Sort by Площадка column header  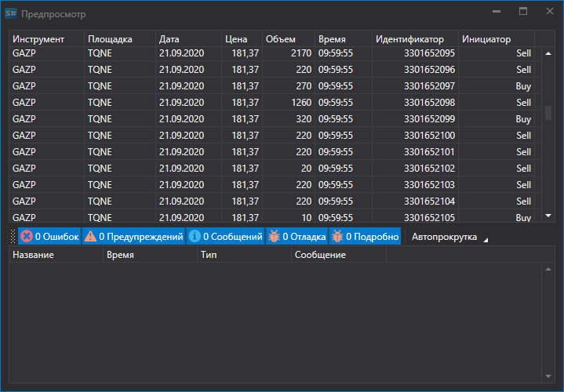coord(120,39)
